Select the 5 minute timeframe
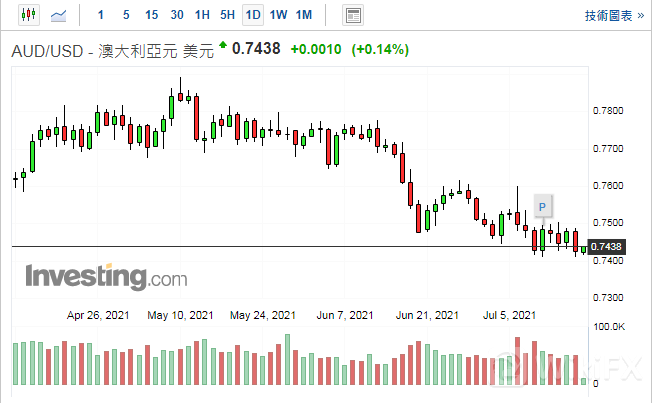 (x=125, y=15)
